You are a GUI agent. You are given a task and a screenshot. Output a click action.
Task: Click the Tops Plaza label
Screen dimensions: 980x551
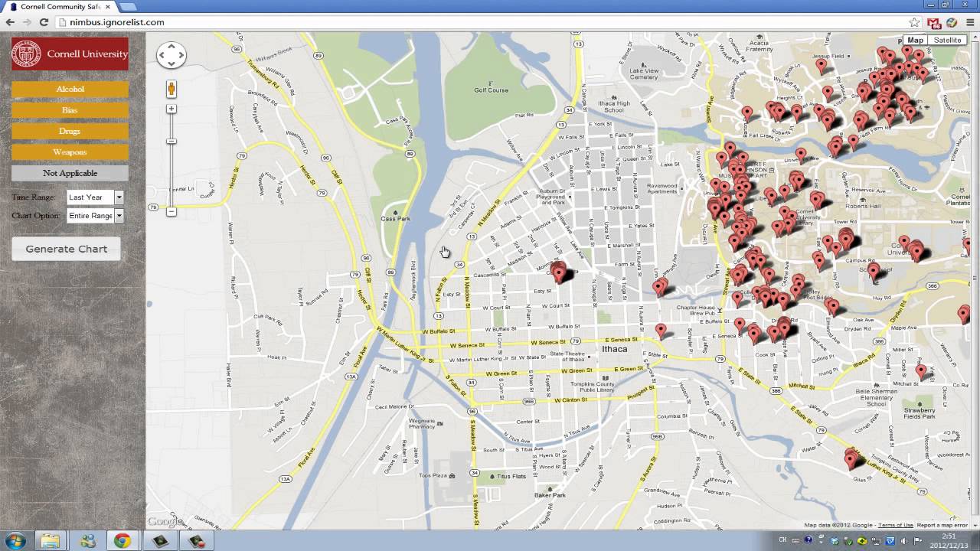point(433,475)
